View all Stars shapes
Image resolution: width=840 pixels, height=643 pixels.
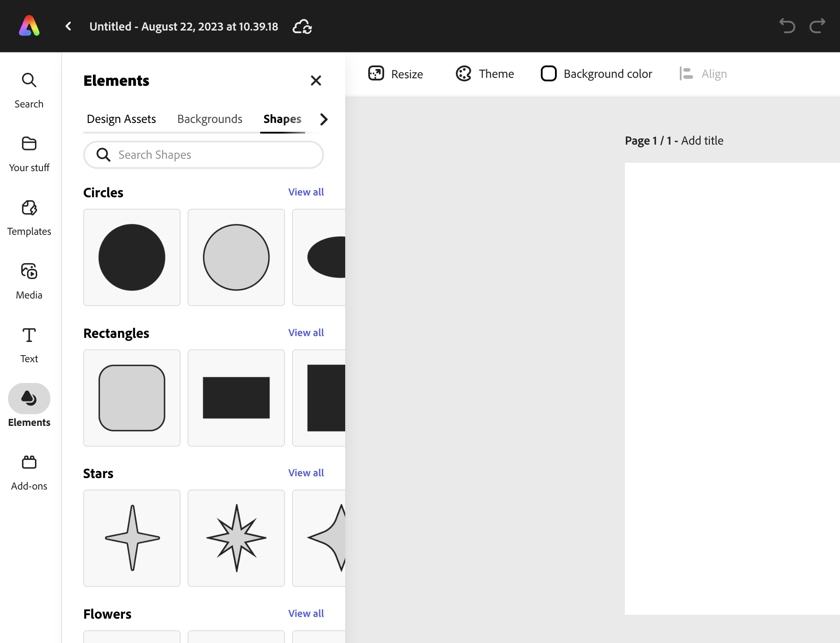coord(306,472)
